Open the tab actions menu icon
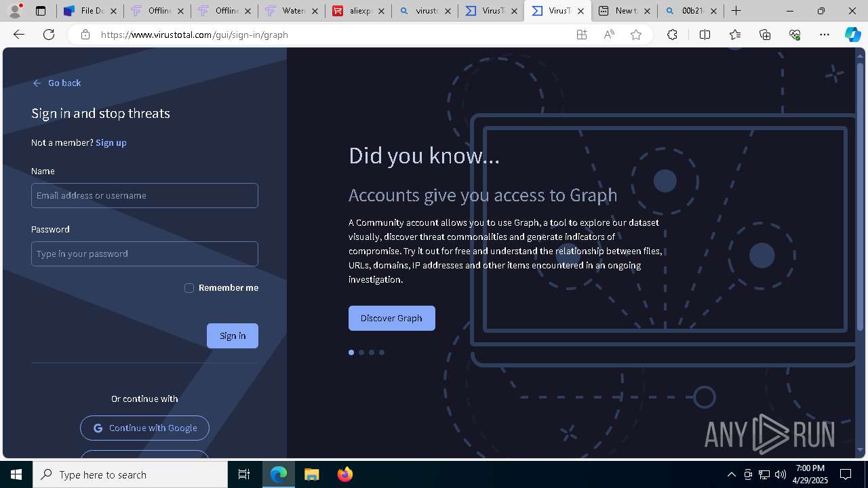 pos(41,11)
